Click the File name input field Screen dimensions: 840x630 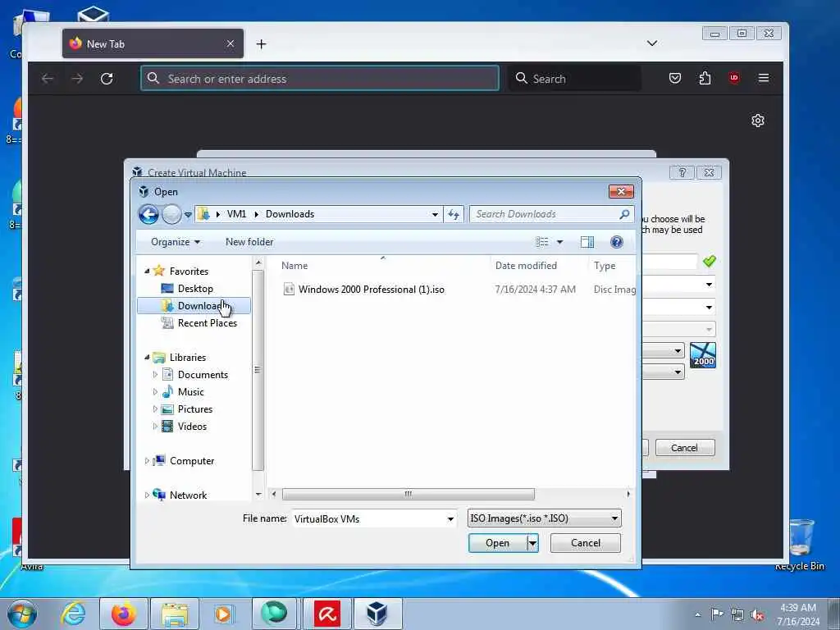pos(370,518)
